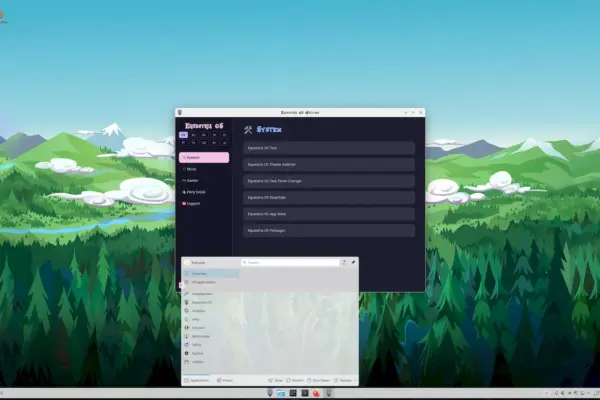Image resolution: width=600 pixels, height=400 pixels.
Task: Open the Equestria OS category in launcher
Action: tap(211, 302)
